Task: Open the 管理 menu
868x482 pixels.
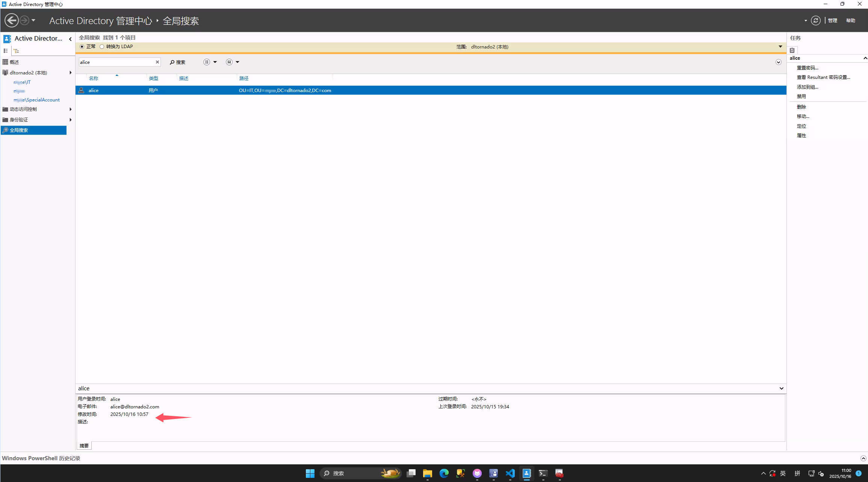Action: point(832,21)
